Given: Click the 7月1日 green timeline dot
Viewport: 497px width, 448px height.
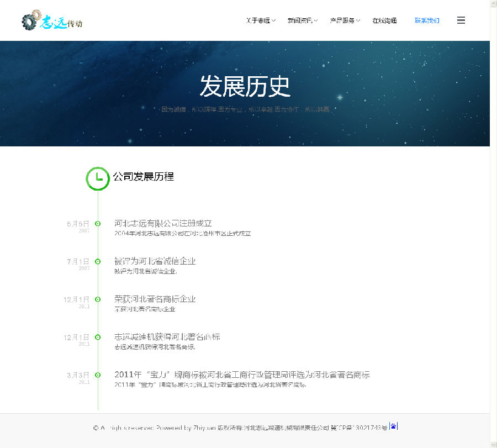Looking at the screenshot, I should 98,261.
